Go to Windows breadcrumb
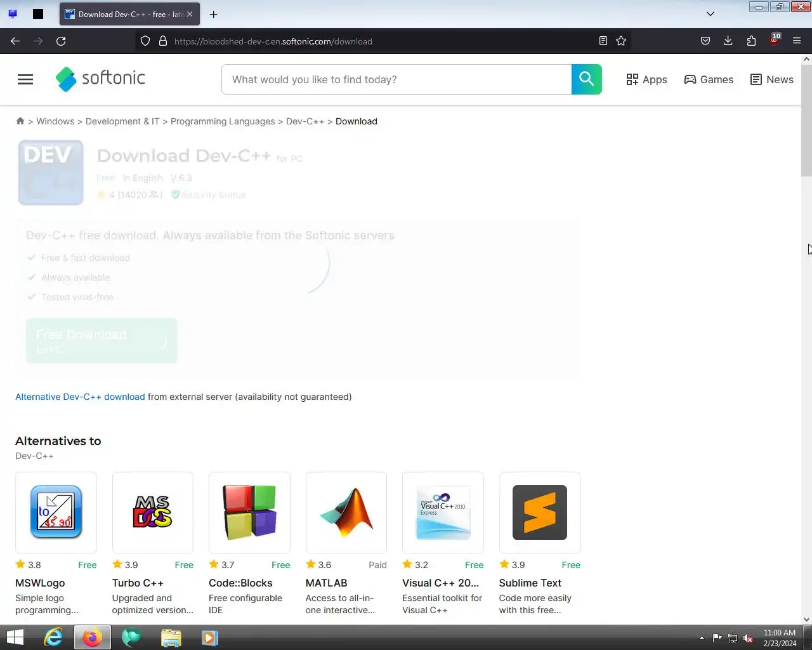812x650 pixels. 55,121
